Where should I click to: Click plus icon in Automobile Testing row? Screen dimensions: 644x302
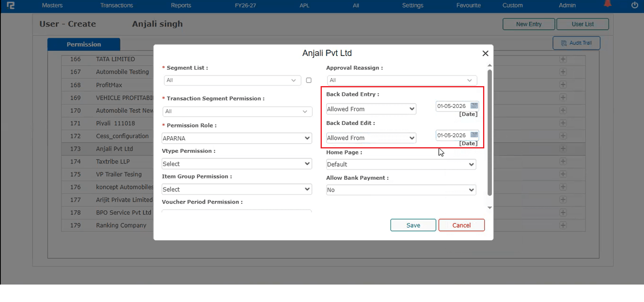[x=563, y=72]
